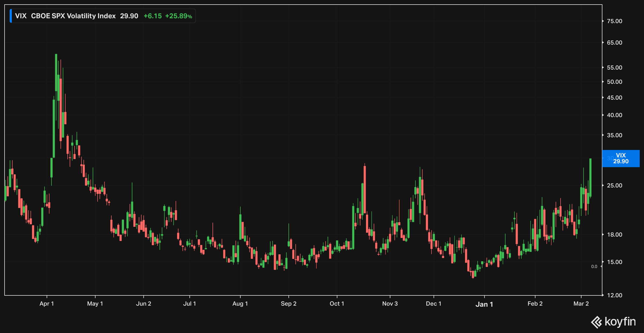Viewport: 644px width, 333px height.
Task: Click the Apr 1 date axis label
Action: point(47,304)
